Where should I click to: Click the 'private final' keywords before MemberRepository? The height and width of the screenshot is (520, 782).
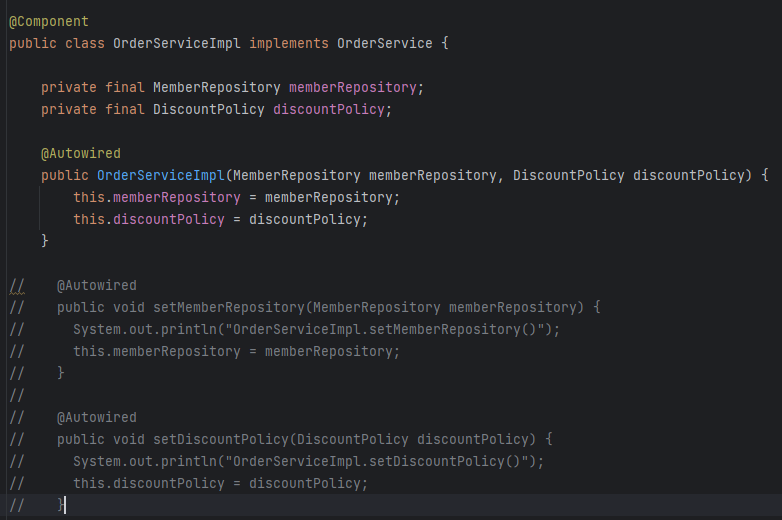[93, 87]
